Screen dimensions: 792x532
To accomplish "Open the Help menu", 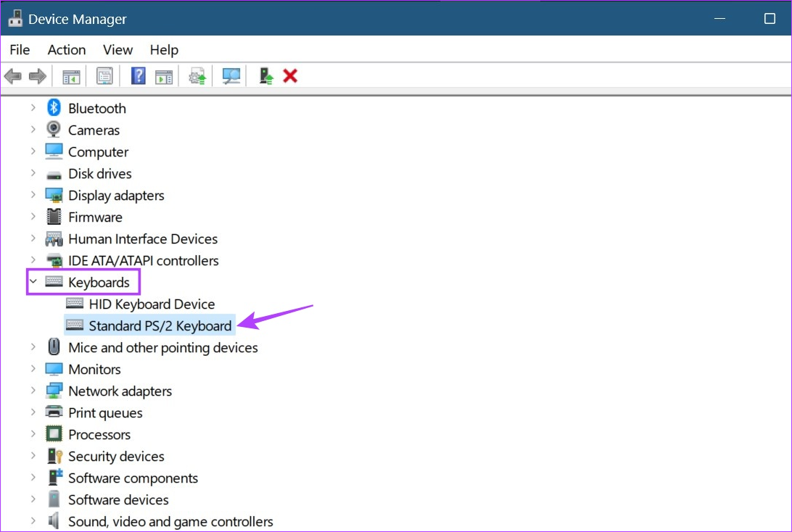I will click(164, 49).
